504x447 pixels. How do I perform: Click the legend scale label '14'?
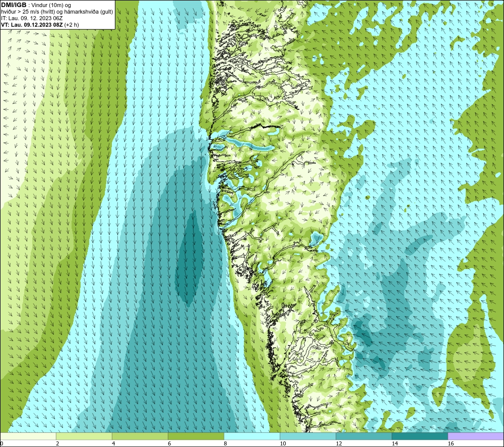pos(395,444)
